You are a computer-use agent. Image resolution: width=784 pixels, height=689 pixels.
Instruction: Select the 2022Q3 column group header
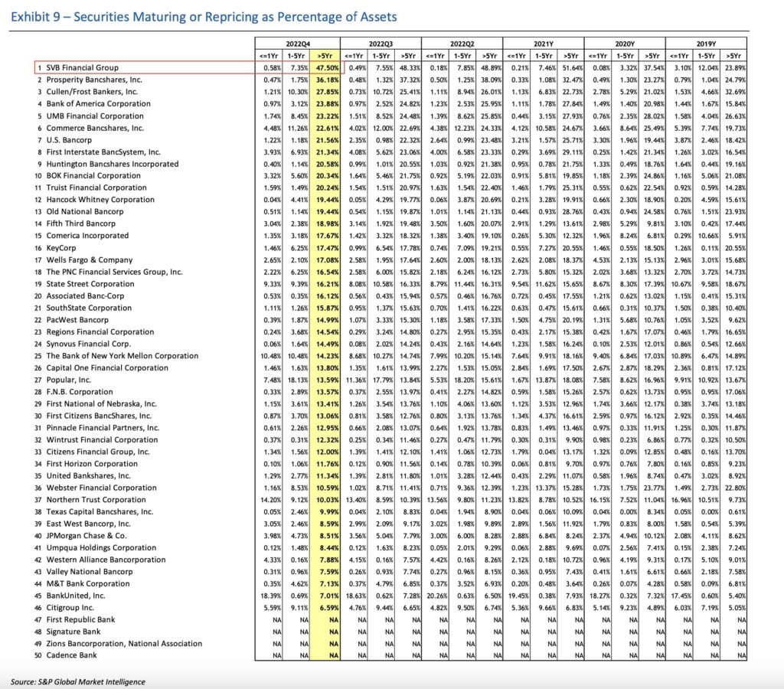click(x=381, y=44)
